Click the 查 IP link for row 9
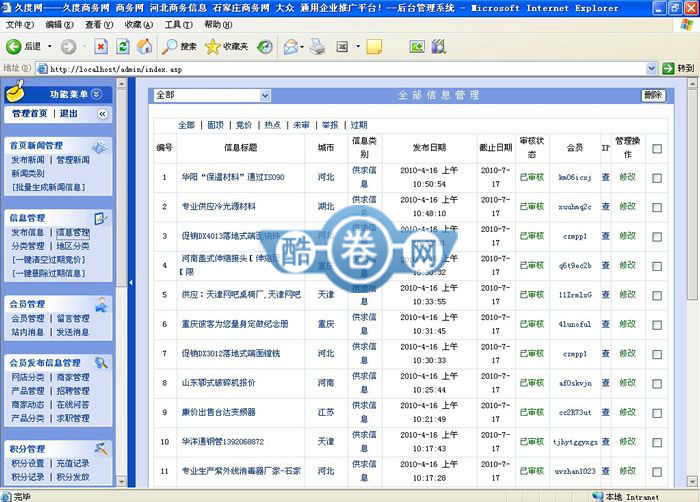 (x=605, y=412)
